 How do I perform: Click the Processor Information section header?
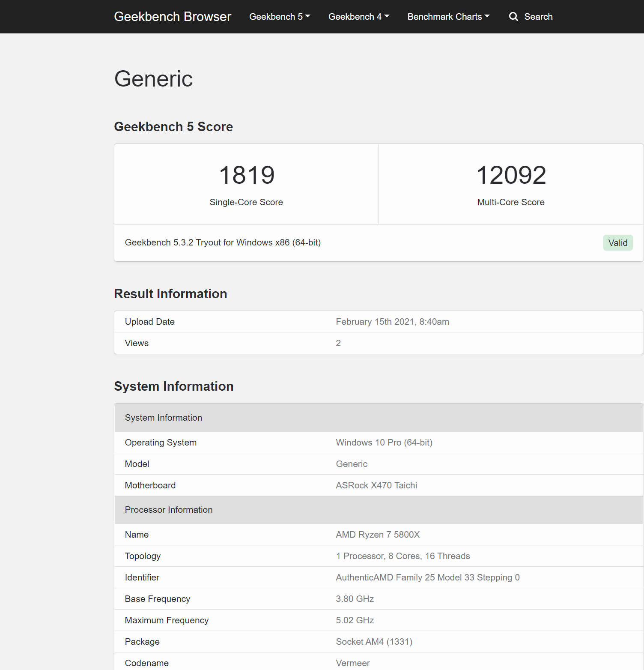coord(169,510)
